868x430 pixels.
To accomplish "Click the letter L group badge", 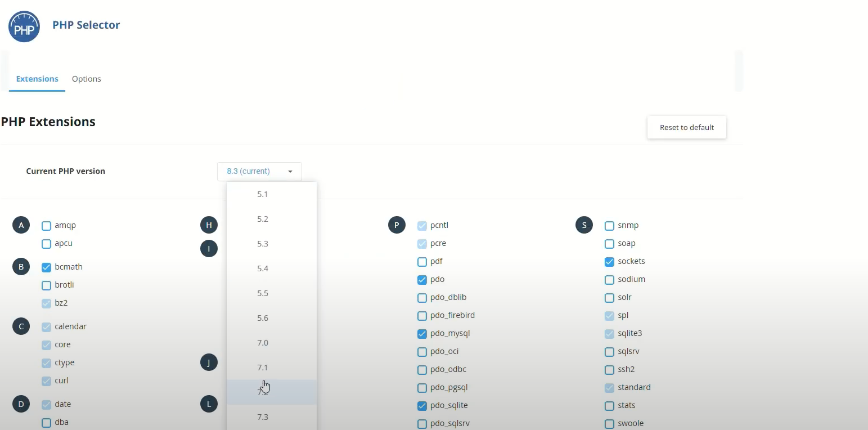I will [209, 404].
